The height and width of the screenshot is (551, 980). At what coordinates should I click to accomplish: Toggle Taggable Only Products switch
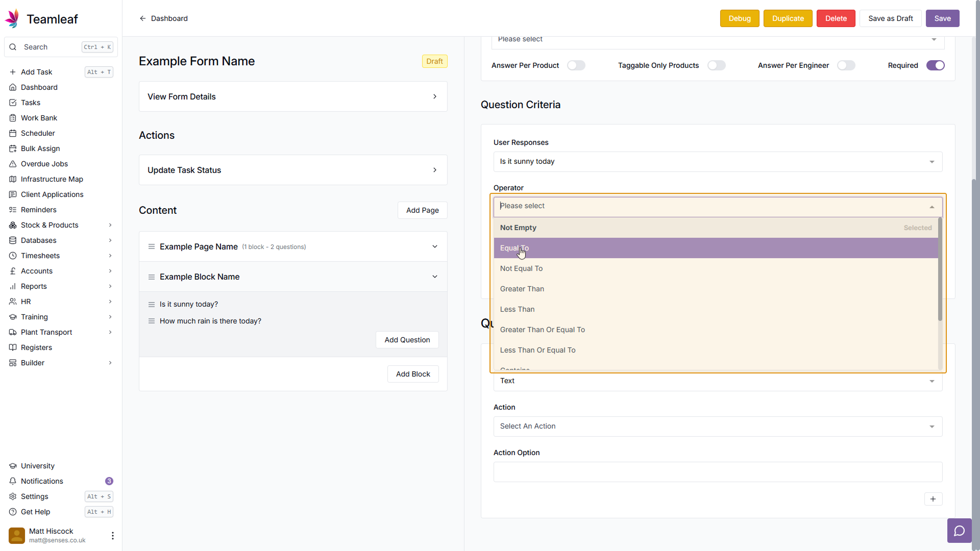[716, 65]
